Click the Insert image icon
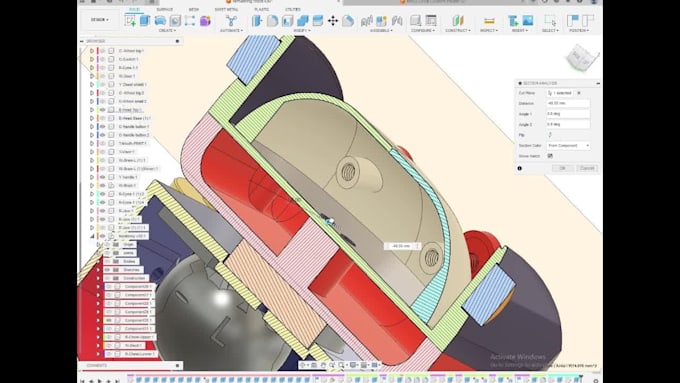 click(x=528, y=20)
